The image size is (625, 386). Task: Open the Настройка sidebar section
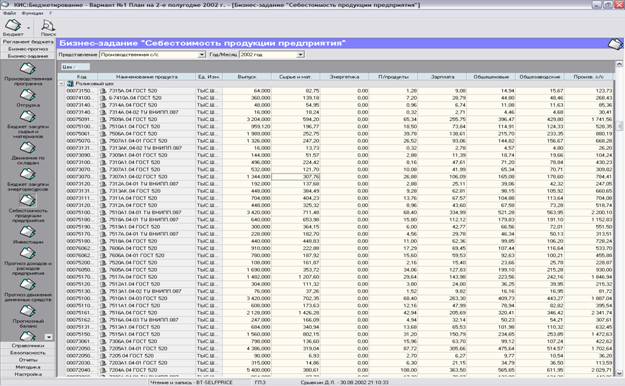(x=28, y=374)
